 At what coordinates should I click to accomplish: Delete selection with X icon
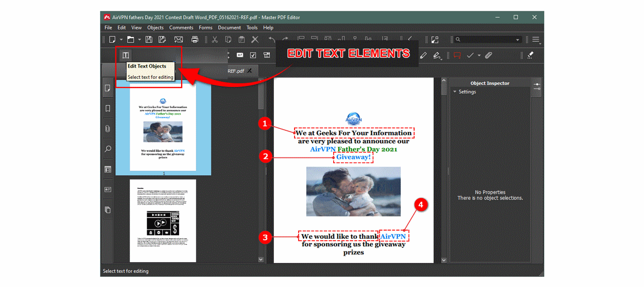click(255, 40)
